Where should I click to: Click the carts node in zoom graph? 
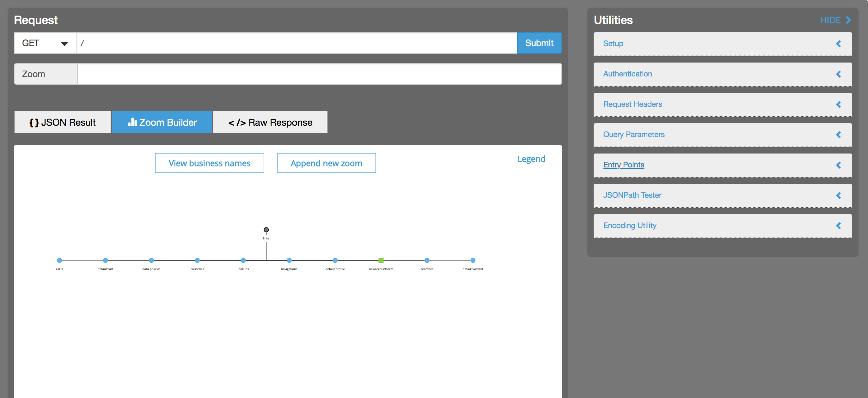59,260
